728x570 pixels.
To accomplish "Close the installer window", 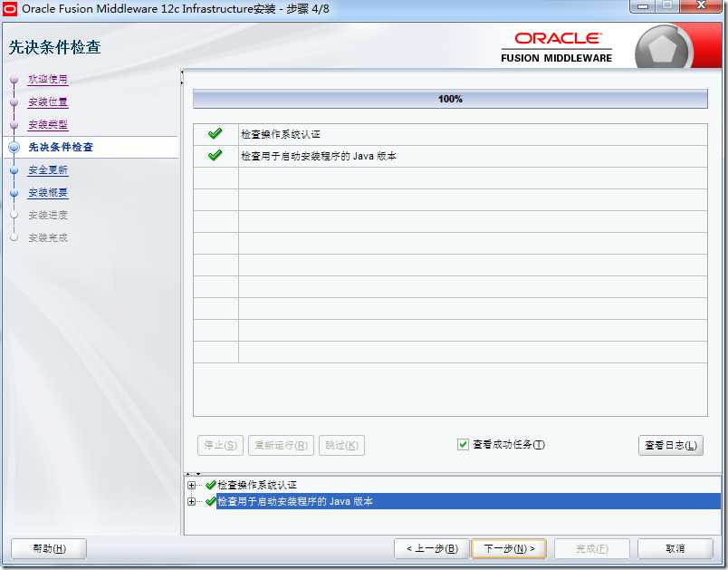I will click(x=702, y=5).
